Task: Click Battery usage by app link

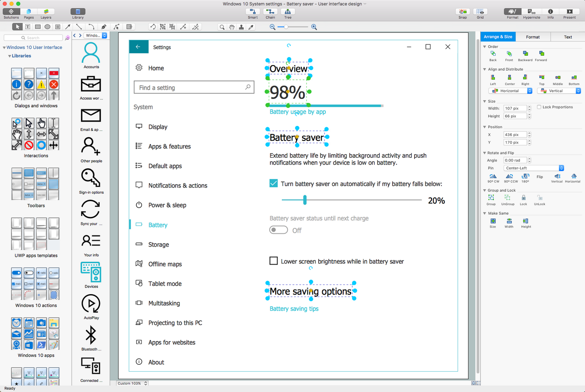Action: [x=298, y=112]
